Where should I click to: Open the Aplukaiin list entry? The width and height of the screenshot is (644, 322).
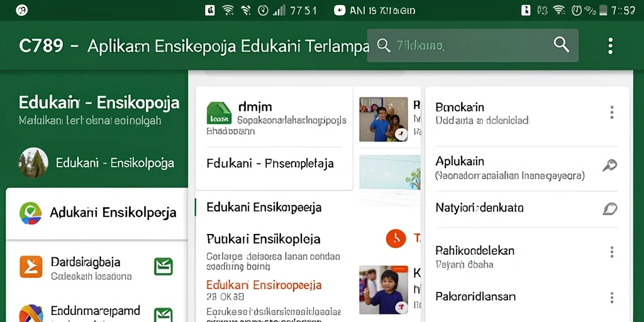tap(526, 167)
